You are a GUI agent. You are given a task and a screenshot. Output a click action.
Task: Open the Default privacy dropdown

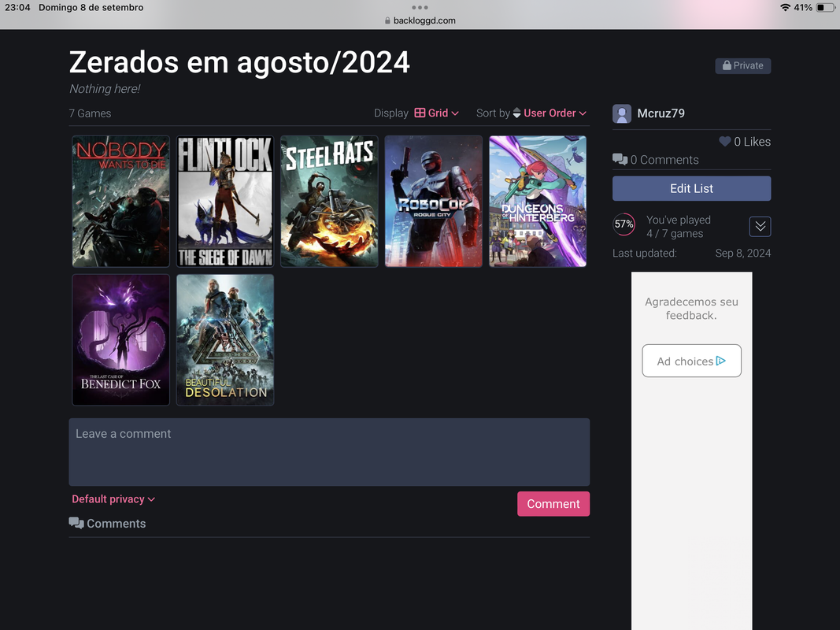coord(113,499)
